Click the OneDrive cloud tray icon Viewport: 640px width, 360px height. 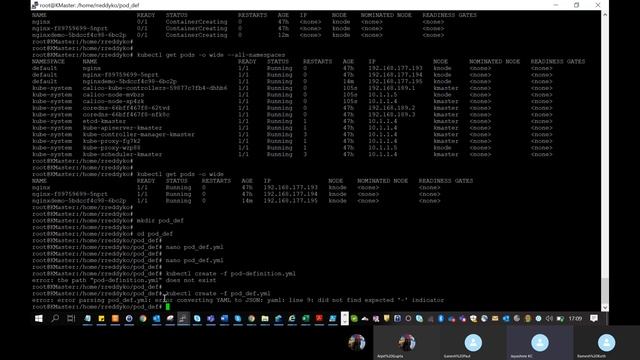[364, 318]
